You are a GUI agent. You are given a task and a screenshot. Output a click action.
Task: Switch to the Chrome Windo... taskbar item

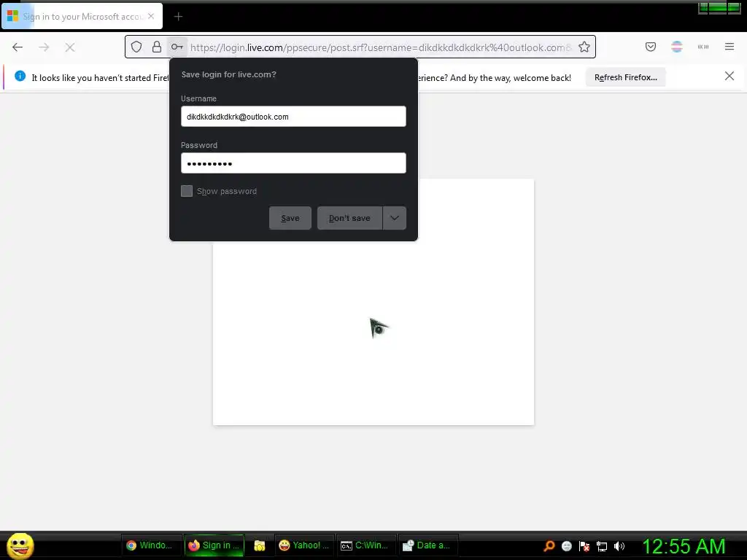(x=150, y=545)
